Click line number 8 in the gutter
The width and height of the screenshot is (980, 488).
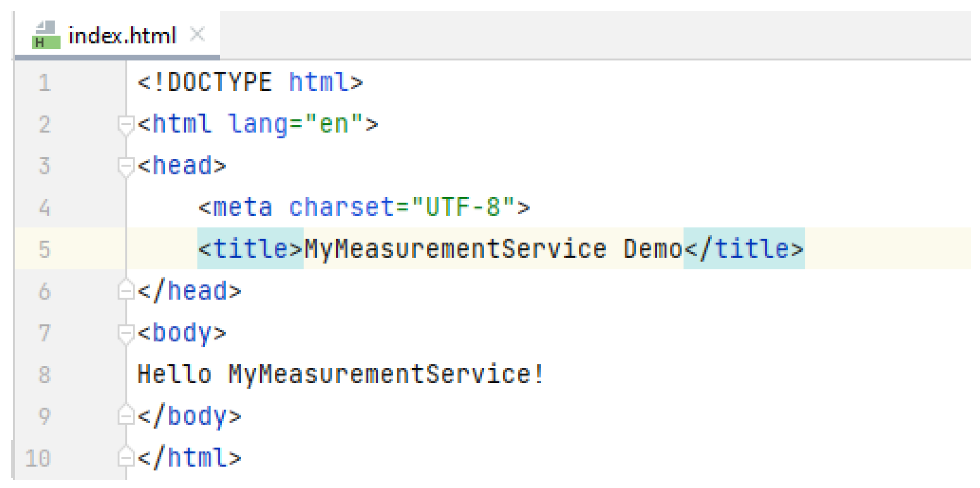[45, 375]
